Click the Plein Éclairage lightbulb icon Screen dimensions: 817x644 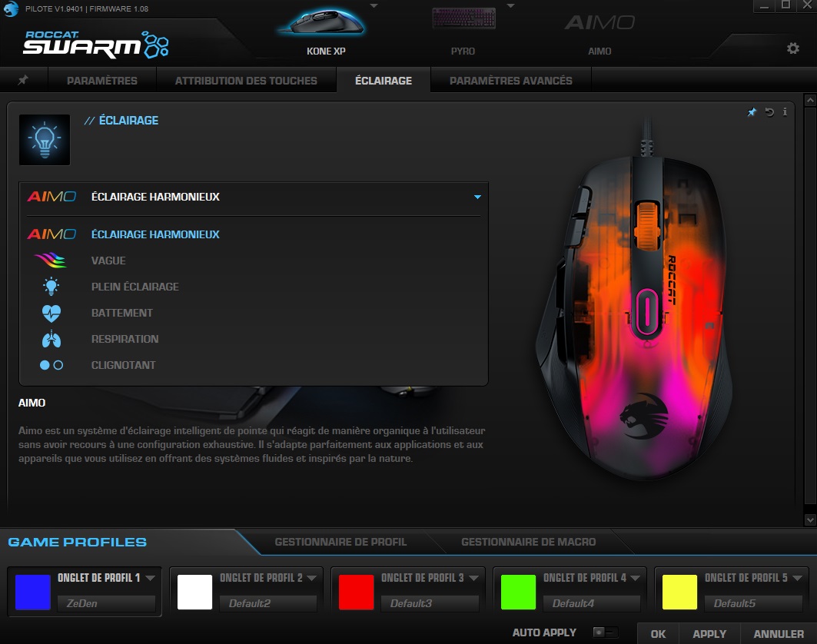(x=51, y=286)
